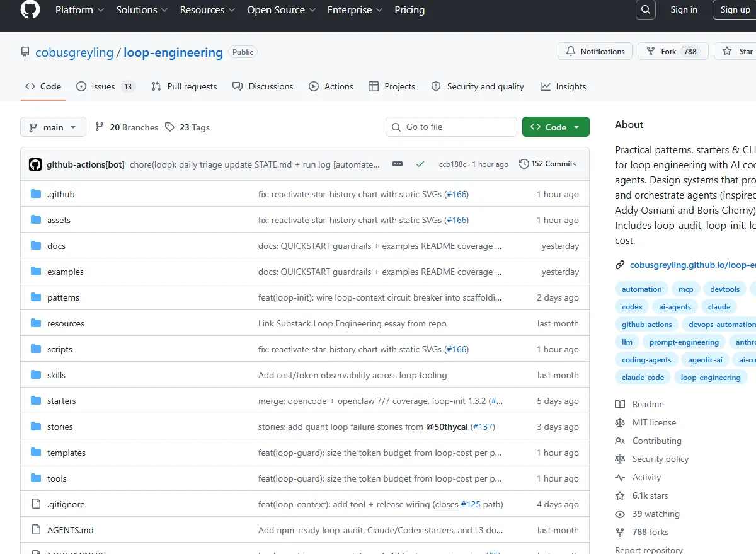Select the github-actions topic tag
The width and height of the screenshot is (756, 554).
coord(647,325)
